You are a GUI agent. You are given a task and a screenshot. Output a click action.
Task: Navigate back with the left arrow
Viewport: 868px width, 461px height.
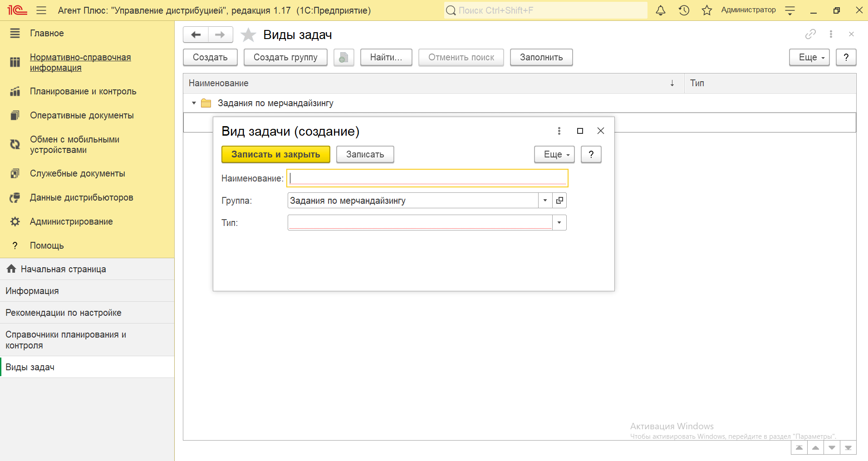[196, 34]
